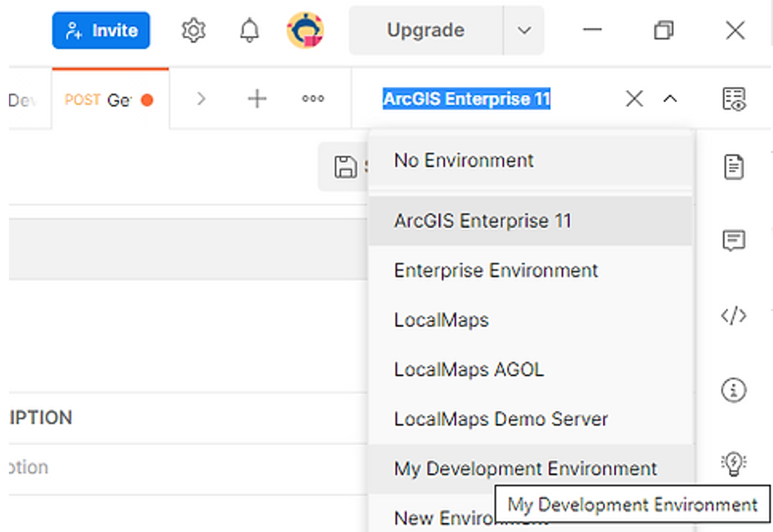Open the code snippet sidebar icon

point(734,316)
